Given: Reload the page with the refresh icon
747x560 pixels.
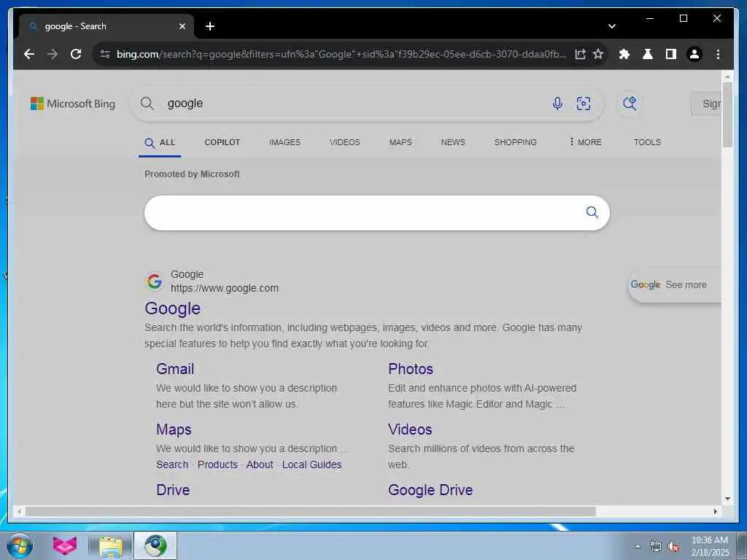Looking at the screenshot, I should [76, 54].
